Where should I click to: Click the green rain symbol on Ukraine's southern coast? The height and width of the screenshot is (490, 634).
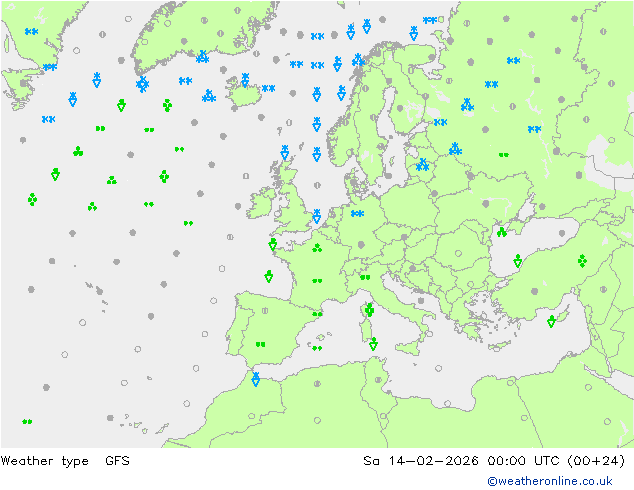pyautogui.click(x=502, y=232)
